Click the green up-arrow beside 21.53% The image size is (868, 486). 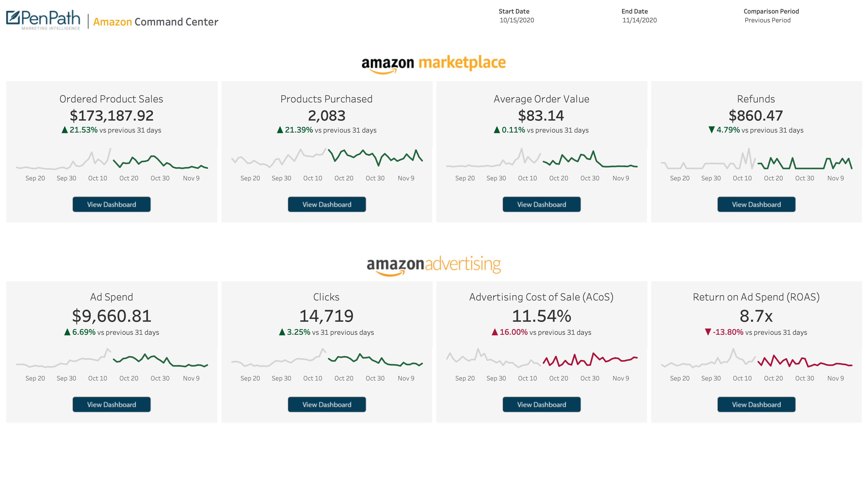coord(65,130)
